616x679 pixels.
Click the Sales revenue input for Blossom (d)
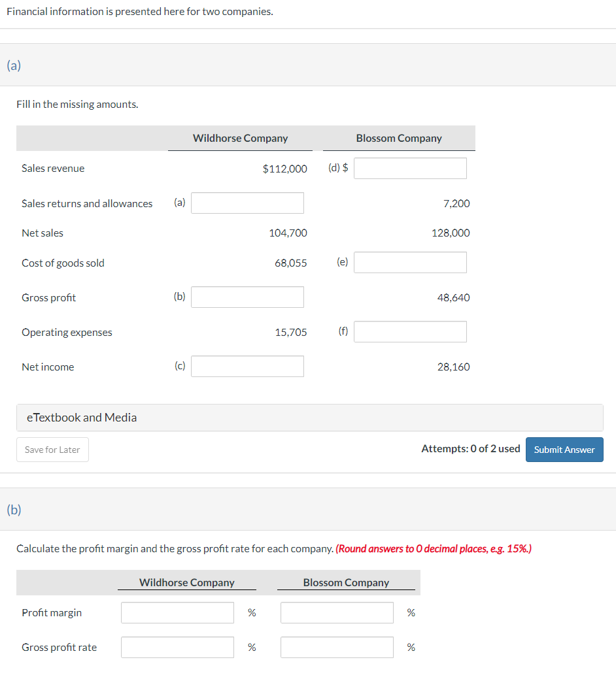tap(410, 168)
